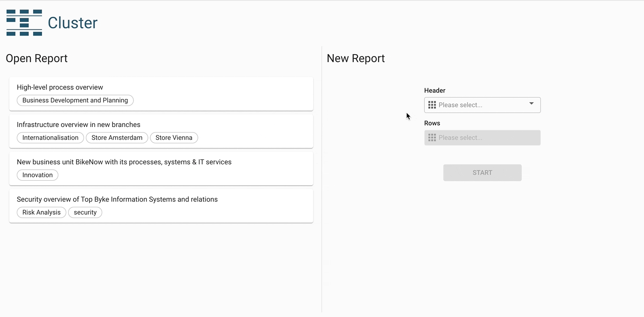The height and width of the screenshot is (317, 644).
Task: Click the Risk Analysis tag
Action: tap(42, 212)
